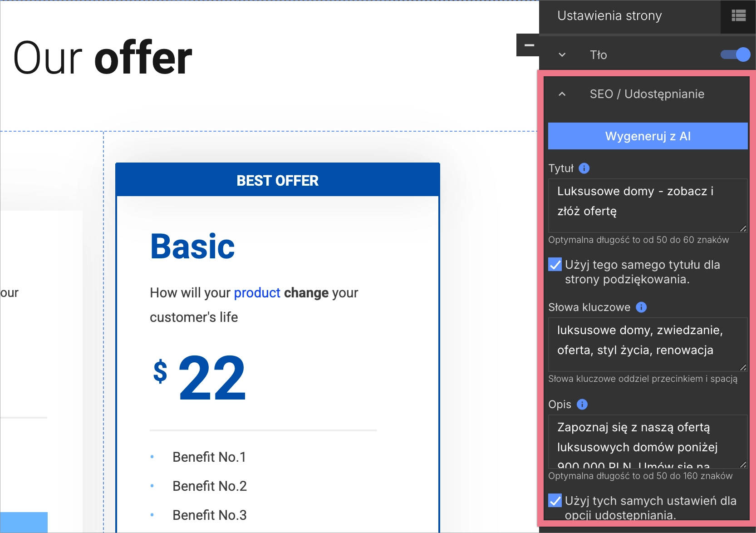Open the Ustawienia strony tab
This screenshot has height=533, width=756.
pyautogui.click(x=609, y=16)
